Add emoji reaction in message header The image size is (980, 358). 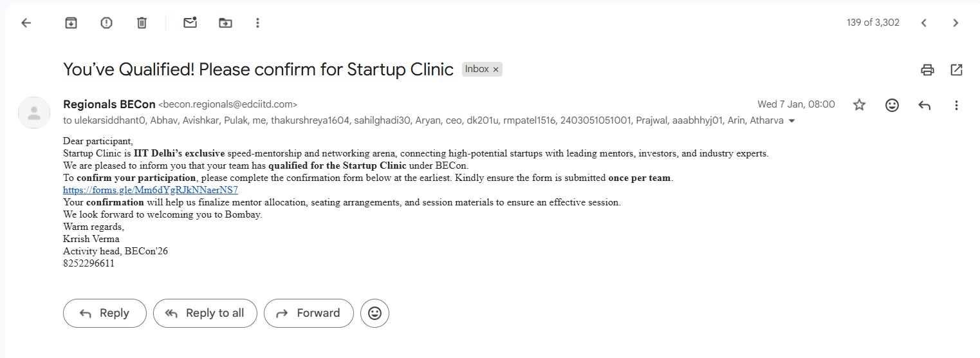(892, 105)
